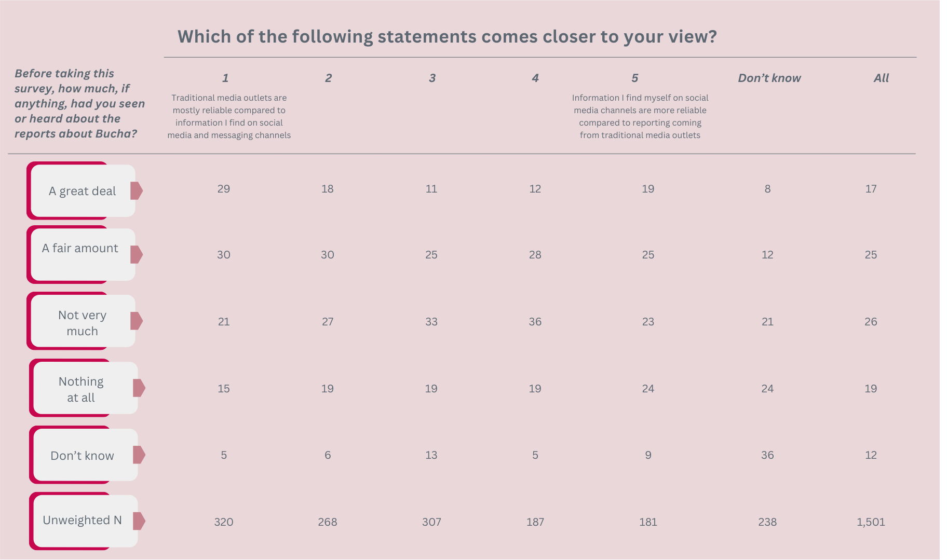Image resolution: width=947 pixels, height=560 pixels.
Task: Select the A great deal row label
Action: 82,191
